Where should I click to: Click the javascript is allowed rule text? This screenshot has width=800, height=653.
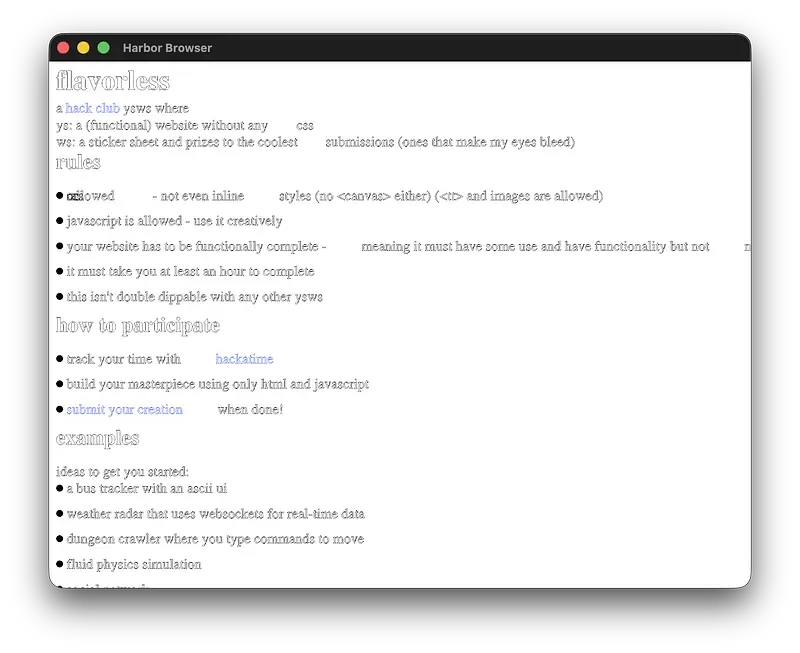174,221
